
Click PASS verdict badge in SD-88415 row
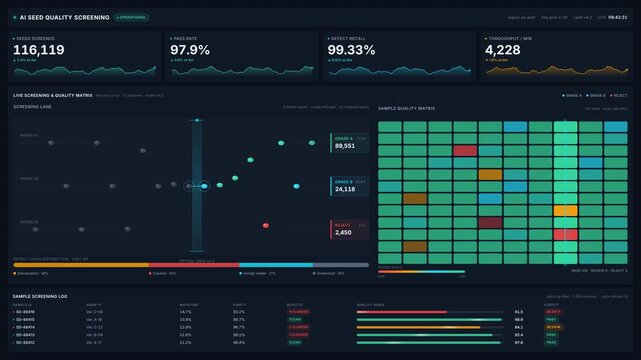pos(551,320)
